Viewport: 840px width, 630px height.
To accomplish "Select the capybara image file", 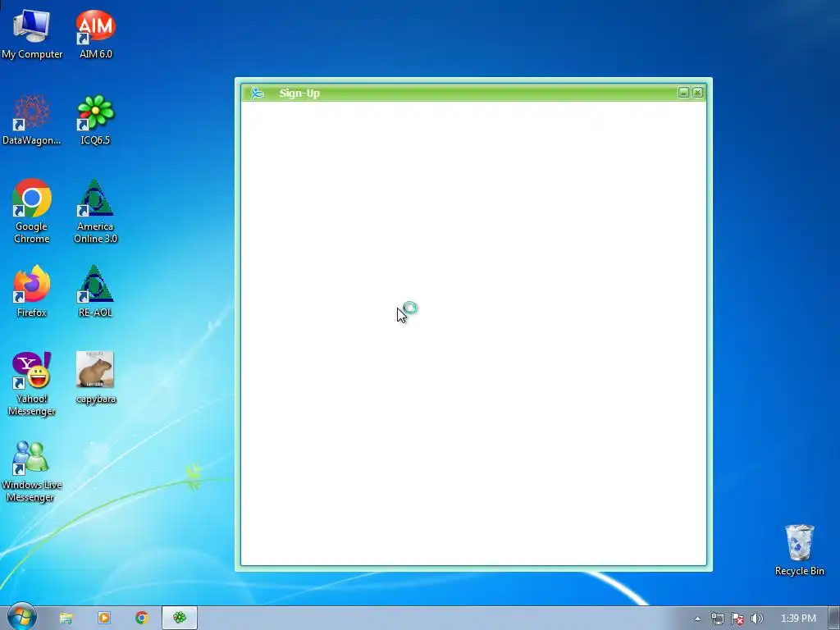I will pos(95,377).
